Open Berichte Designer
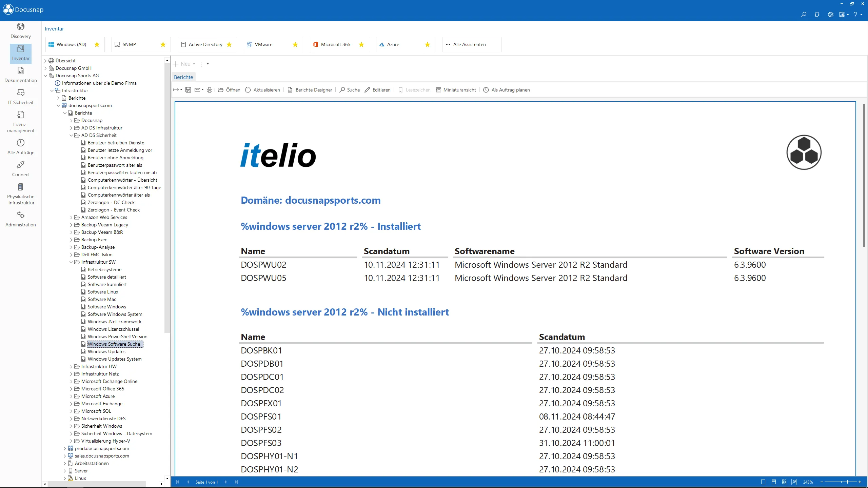The image size is (868, 488). click(310, 90)
